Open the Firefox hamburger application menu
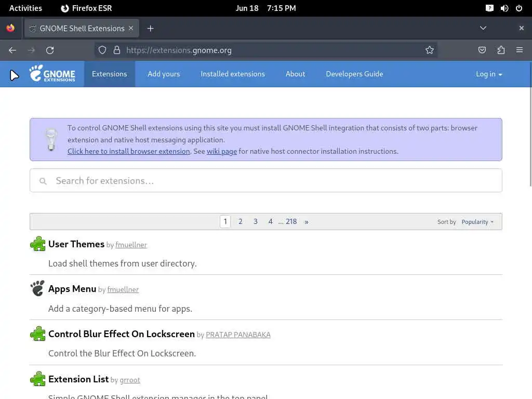 point(520,50)
